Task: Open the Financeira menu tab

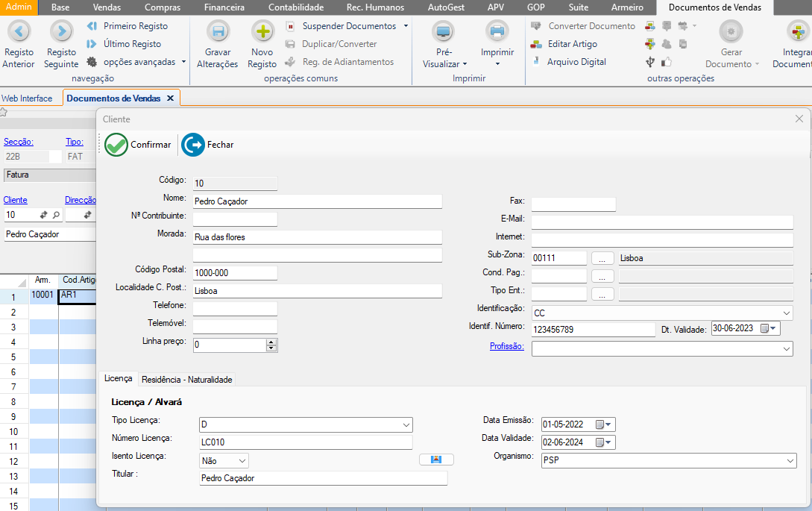Action: tap(224, 7)
